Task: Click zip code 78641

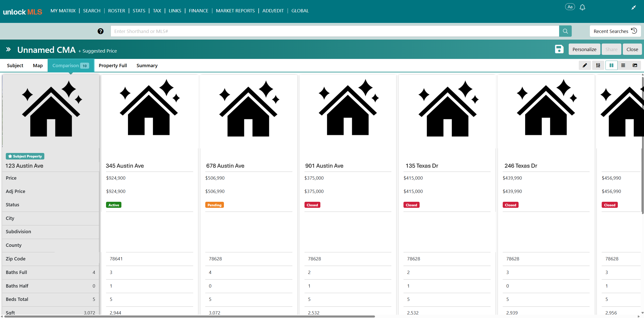Action: click(116, 259)
